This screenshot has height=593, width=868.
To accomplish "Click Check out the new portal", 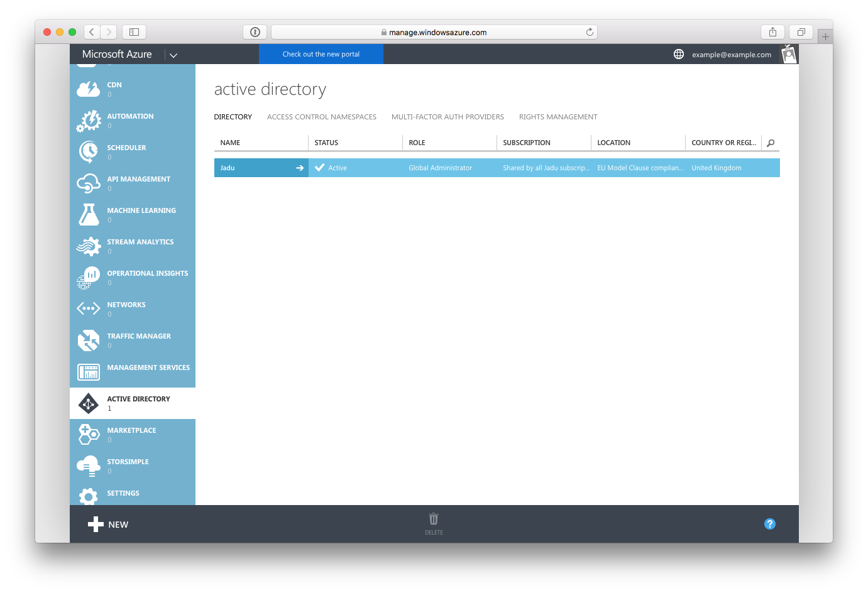I will [321, 54].
